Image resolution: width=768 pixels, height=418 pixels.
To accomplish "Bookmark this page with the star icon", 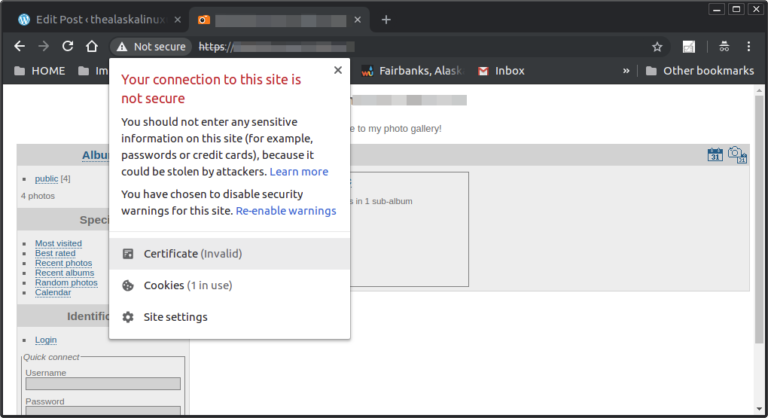I will pos(657,46).
